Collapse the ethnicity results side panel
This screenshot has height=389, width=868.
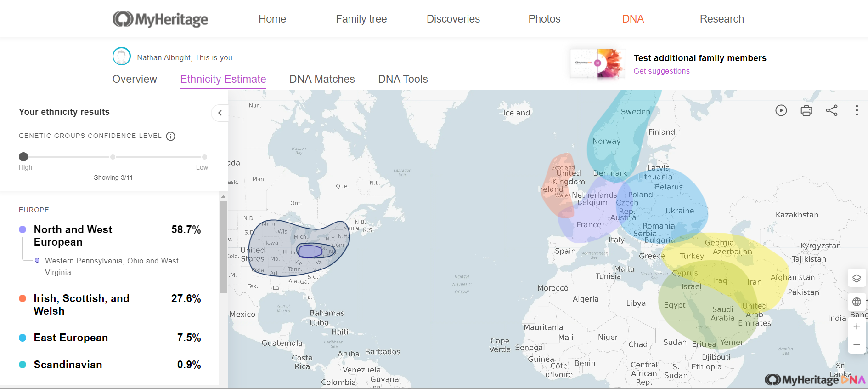point(220,113)
